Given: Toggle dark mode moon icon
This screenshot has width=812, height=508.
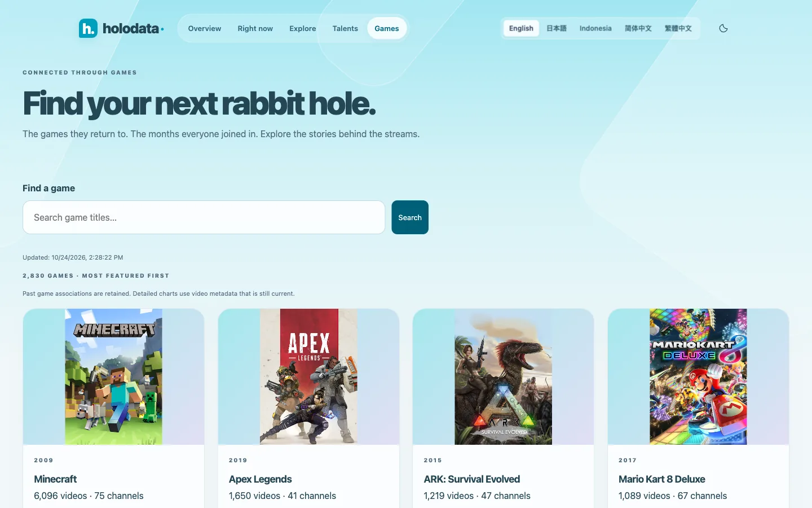Looking at the screenshot, I should point(723,28).
